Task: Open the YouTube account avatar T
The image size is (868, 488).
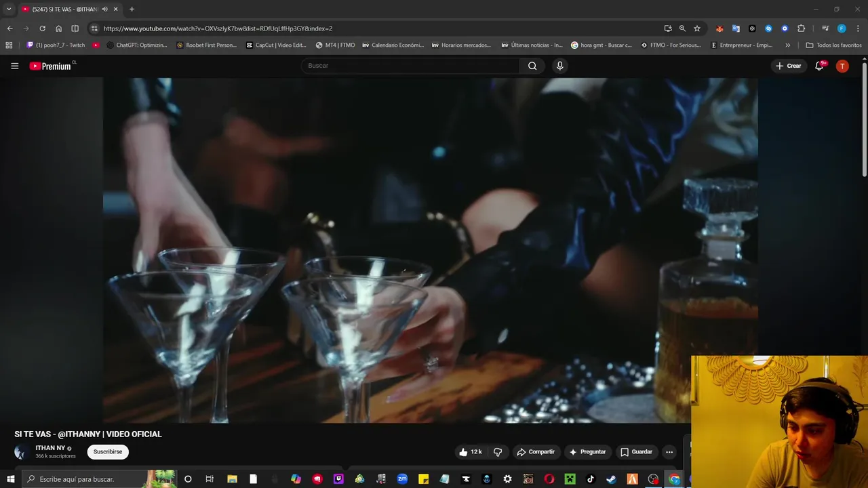Action: 842,66
